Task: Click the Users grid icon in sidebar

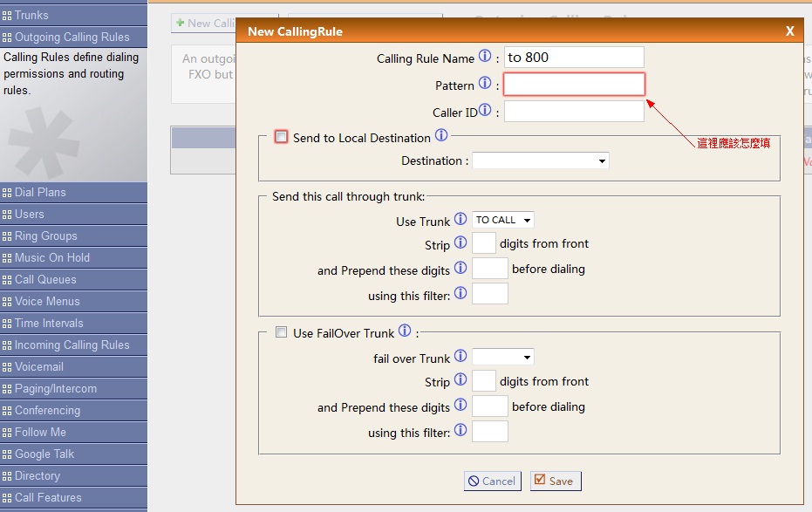Action: point(7,215)
